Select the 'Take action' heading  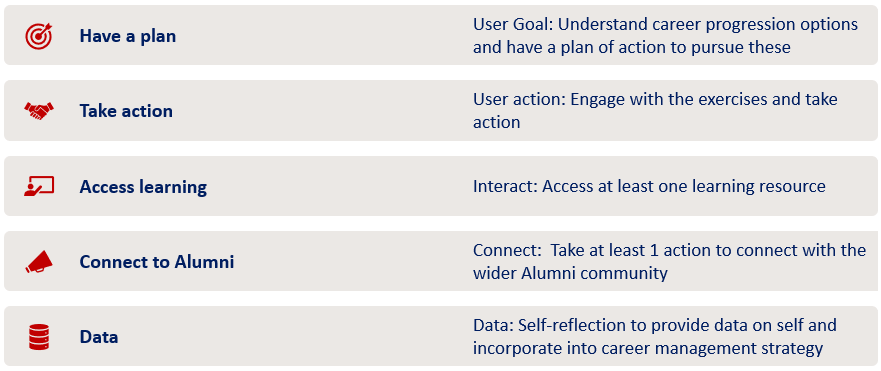click(x=126, y=111)
